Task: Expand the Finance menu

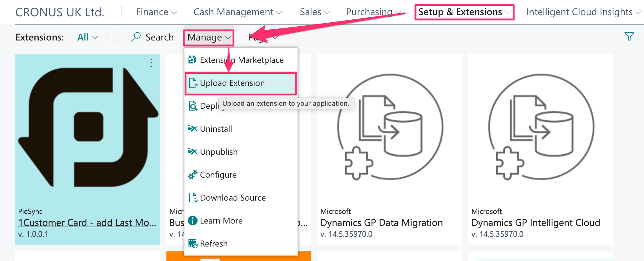Action: pos(156,12)
